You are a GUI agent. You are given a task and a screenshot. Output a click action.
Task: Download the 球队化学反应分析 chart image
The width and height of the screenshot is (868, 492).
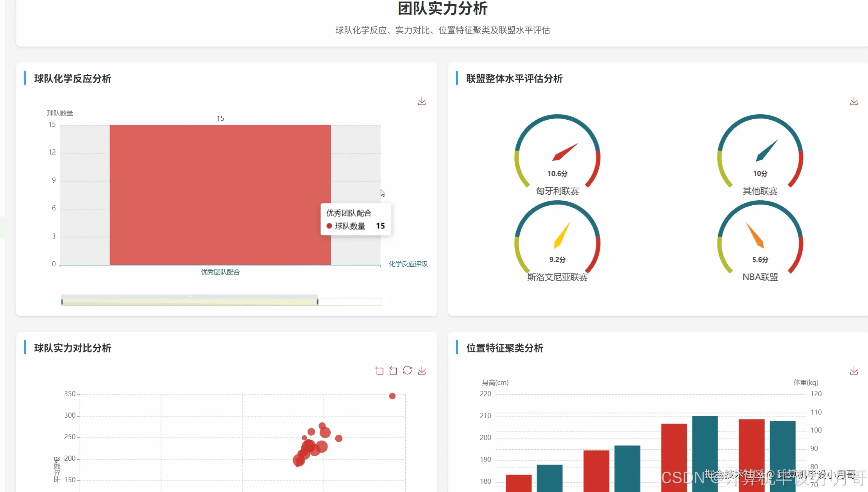[422, 101]
